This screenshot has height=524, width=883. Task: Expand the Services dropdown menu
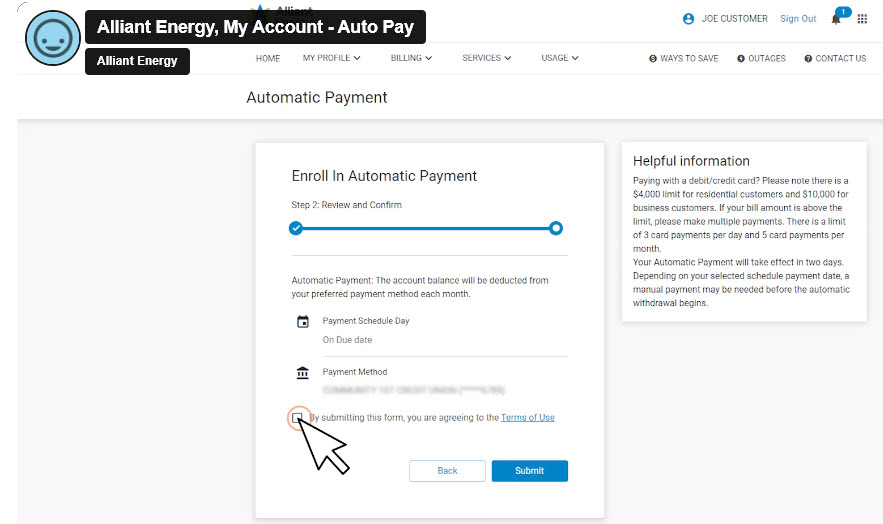pos(486,58)
